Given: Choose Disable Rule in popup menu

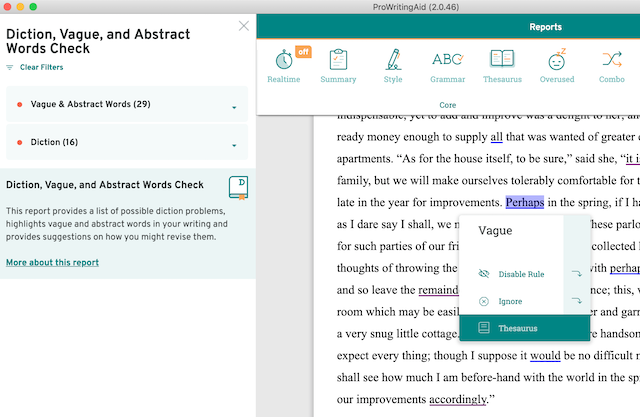Looking at the screenshot, I should pyautogui.click(x=521, y=274).
